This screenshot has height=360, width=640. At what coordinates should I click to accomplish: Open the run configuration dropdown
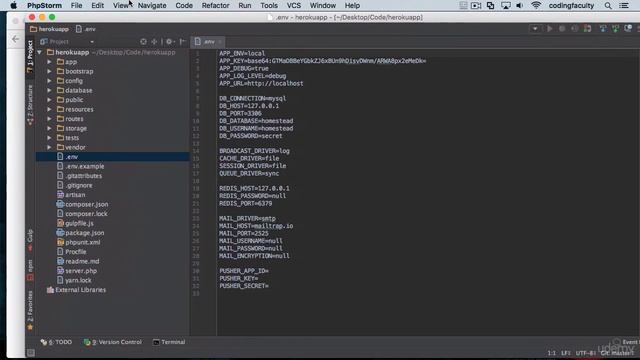point(535,29)
